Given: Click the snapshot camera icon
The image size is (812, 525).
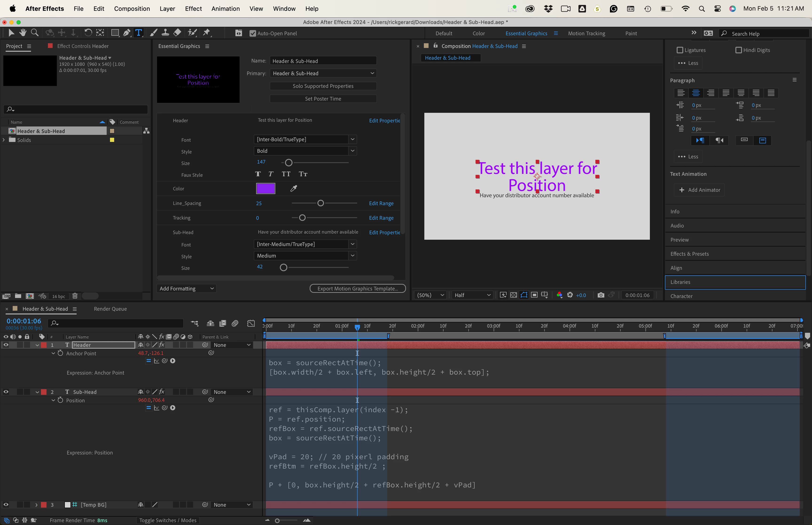Looking at the screenshot, I should pos(601,295).
